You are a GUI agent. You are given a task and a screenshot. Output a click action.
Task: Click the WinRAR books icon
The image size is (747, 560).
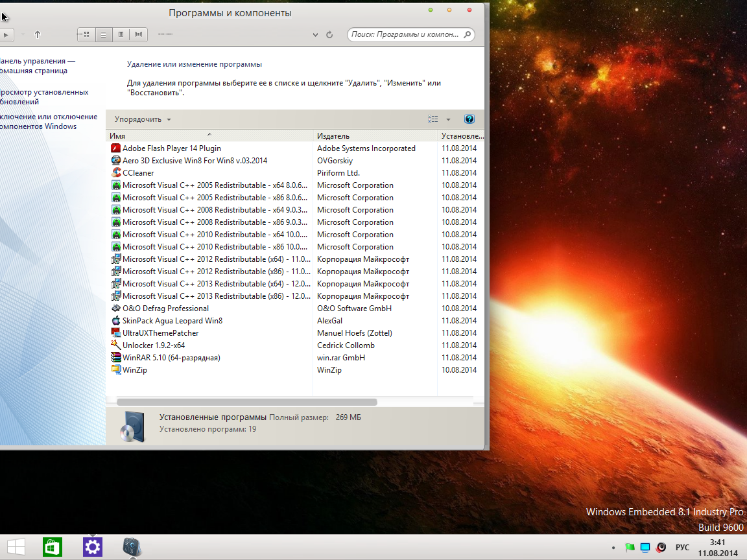116,357
